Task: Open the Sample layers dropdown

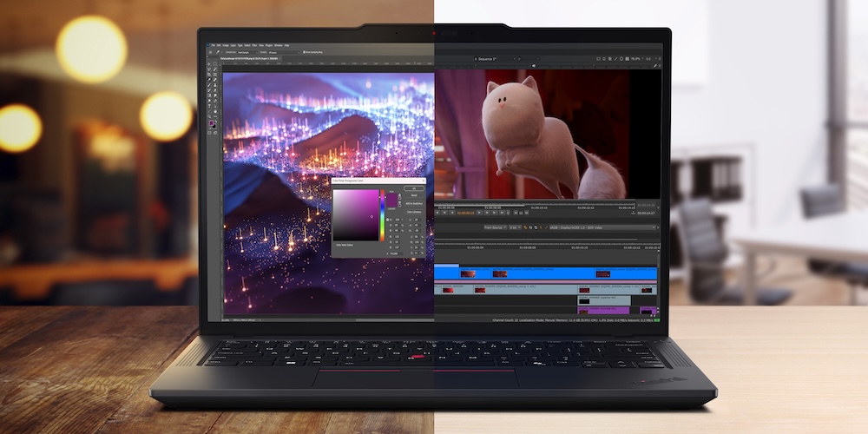Action: pyautogui.click(x=284, y=52)
